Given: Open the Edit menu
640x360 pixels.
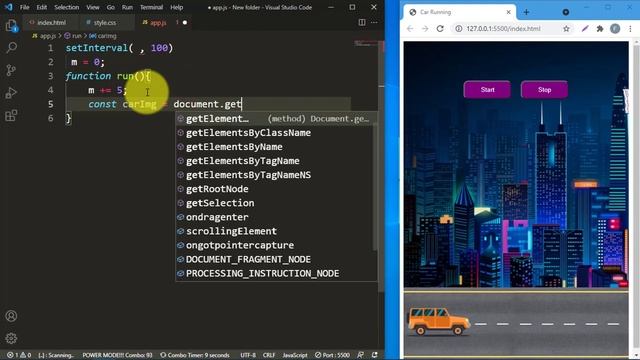Looking at the screenshot, I should coord(42,7).
